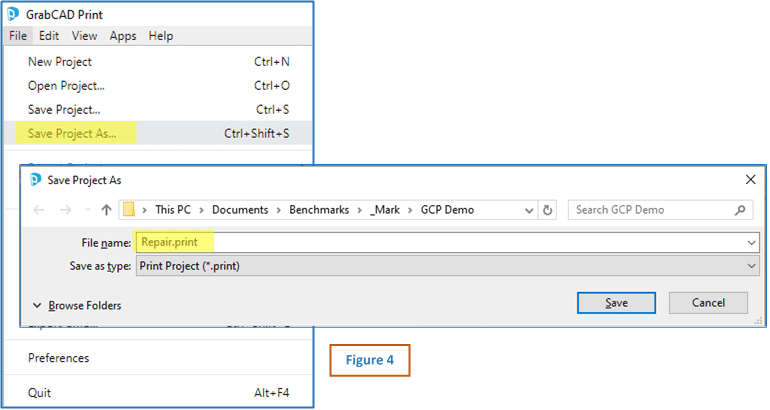Choose Save Project As from File menu
The width and height of the screenshot is (770, 410).
coord(72,133)
